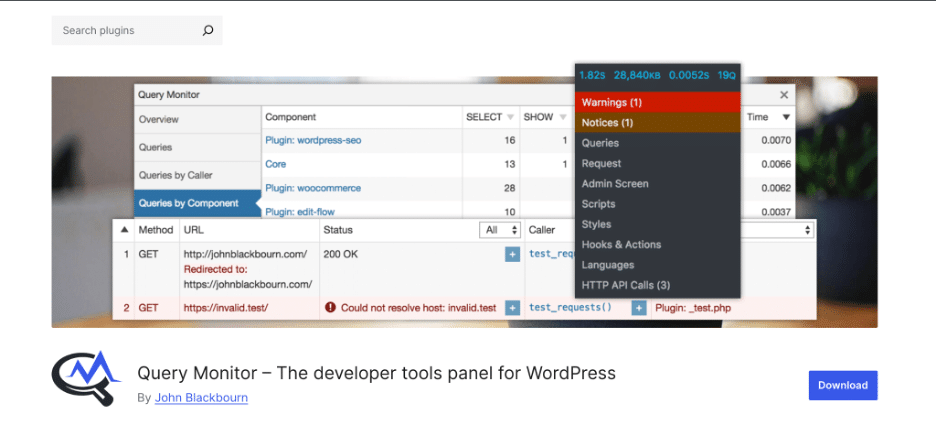Select Queries by Component tab
This screenshot has height=436, width=936.
coord(198,204)
